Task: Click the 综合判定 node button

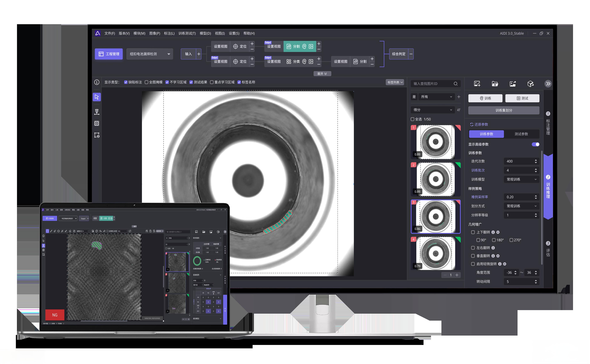Action: pos(399,54)
